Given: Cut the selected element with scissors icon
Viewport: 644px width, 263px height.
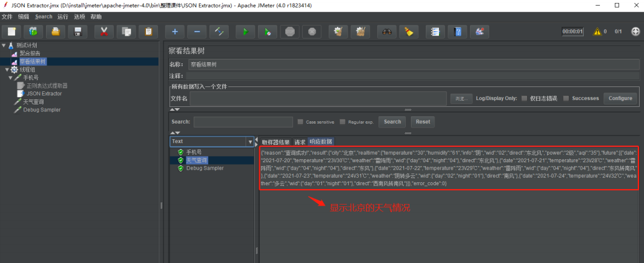Looking at the screenshot, I should point(104,32).
